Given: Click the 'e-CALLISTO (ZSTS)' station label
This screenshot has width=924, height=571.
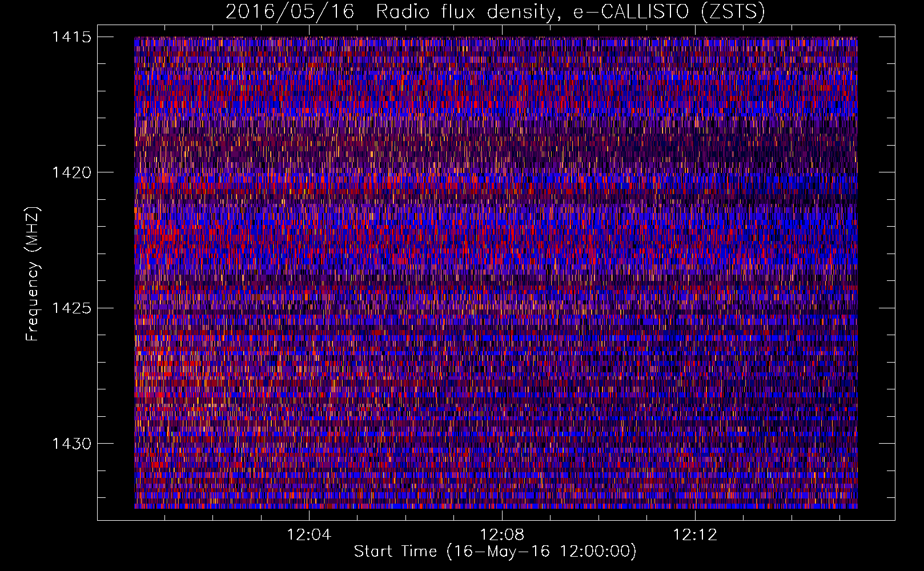Looking at the screenshot, I should pyautogui.click(x=669, y=12).
